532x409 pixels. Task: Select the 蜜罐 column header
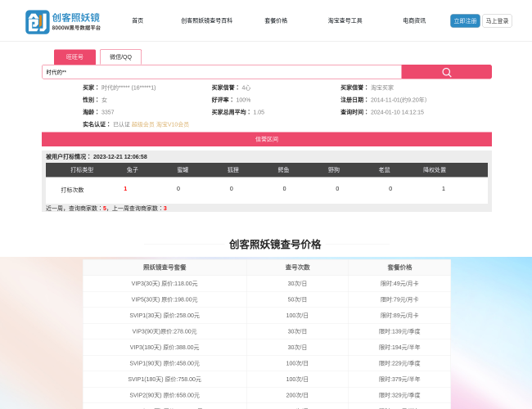tap(183, 169)
